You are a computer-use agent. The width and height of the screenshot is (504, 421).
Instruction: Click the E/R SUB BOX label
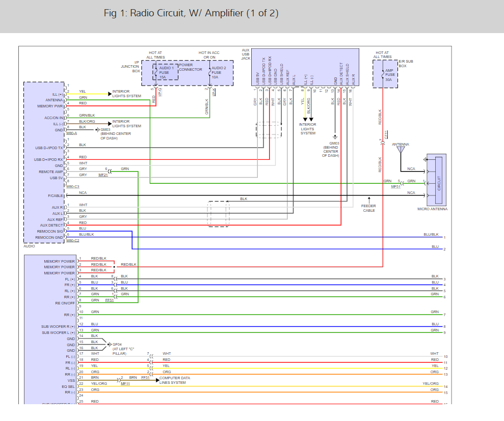tap(406, 64)
